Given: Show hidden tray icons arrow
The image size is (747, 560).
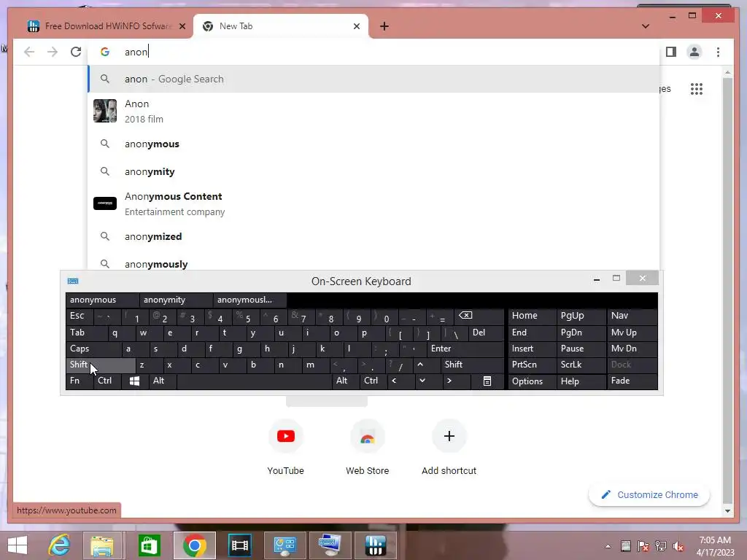Looking at the screenshot, I should click(x=608, y=546).
